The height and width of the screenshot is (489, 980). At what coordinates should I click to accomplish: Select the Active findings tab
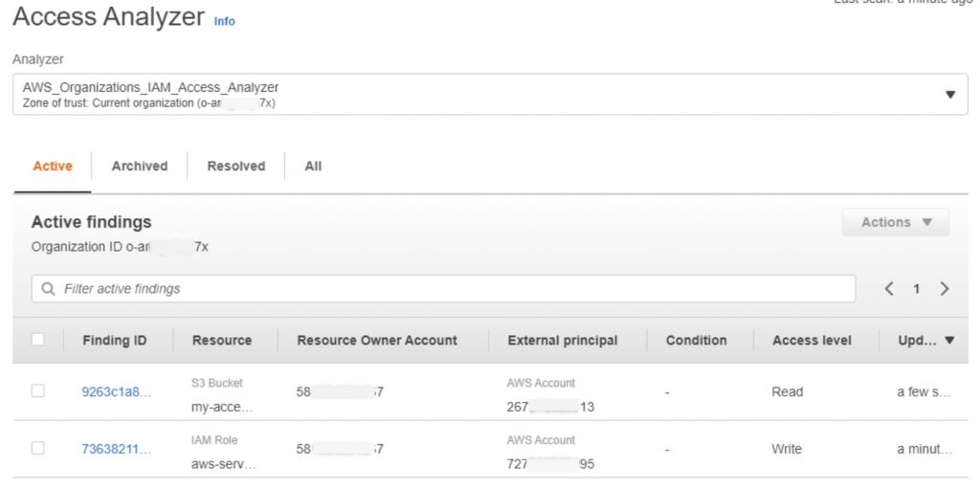point(53,166)
